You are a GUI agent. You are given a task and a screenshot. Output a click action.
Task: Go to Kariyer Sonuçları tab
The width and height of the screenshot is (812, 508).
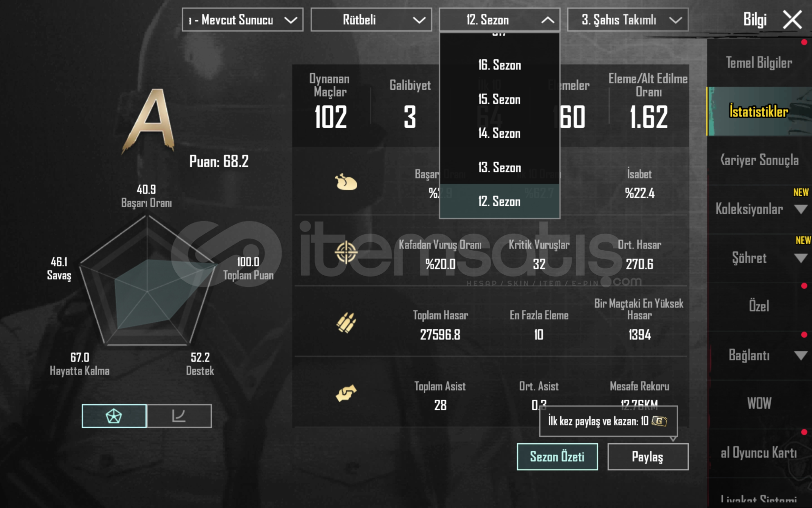coord(759,160)
